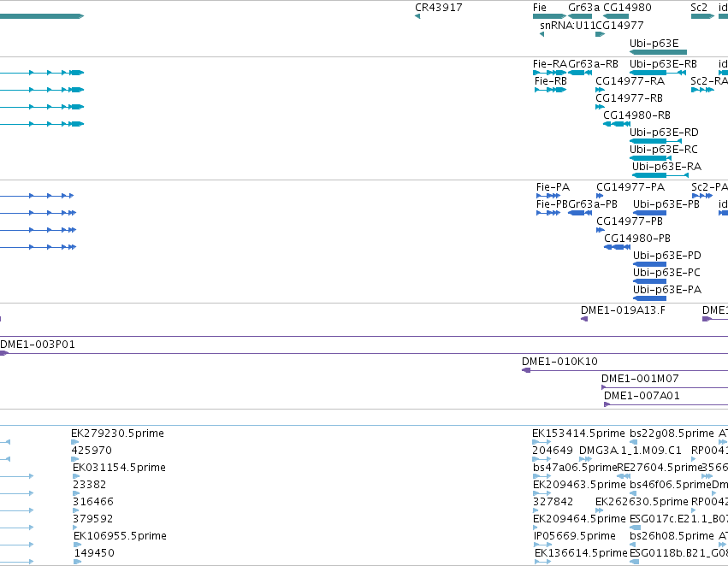This screenshot has height=566, width=728.
Task: Open the 327842 EST label
Action: 553,503
